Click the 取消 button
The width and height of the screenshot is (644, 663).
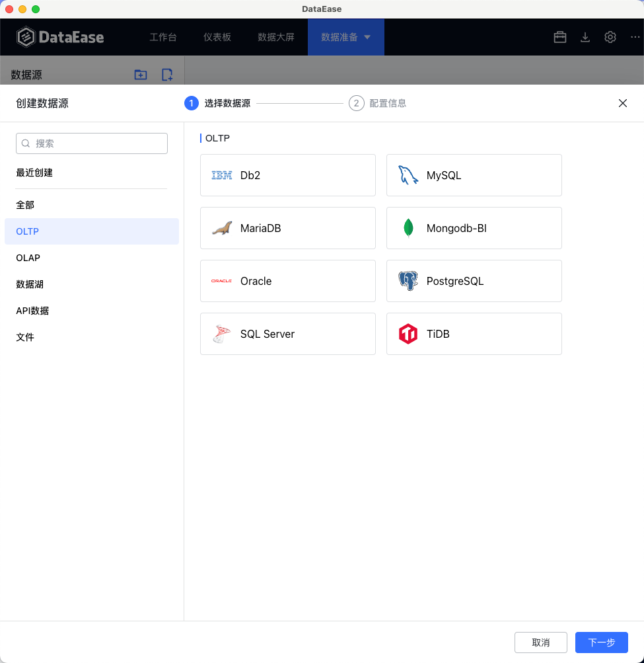pos(540,643)
